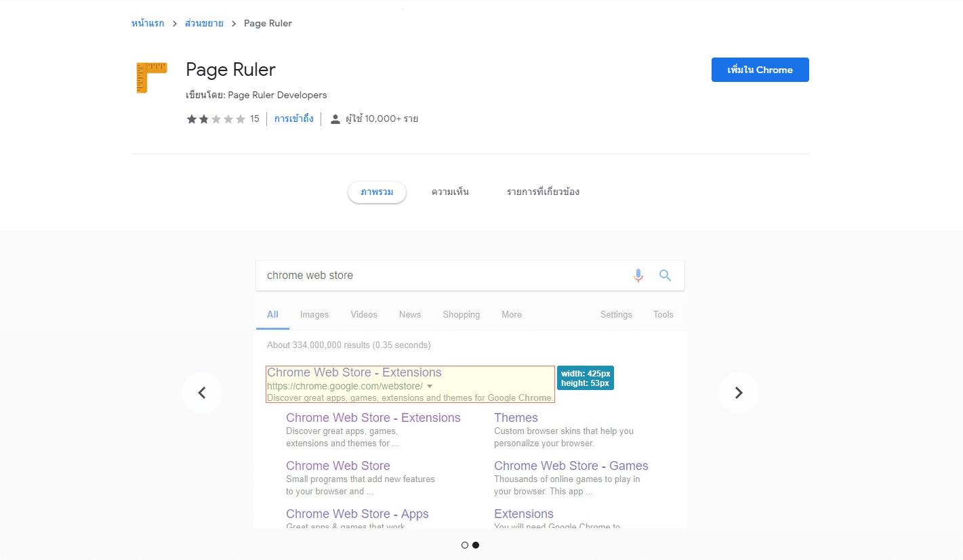Image resolution: width=963 pixels, height=560 pixels.
Task: Expand the More menu in search results
Action: (511, 314)
